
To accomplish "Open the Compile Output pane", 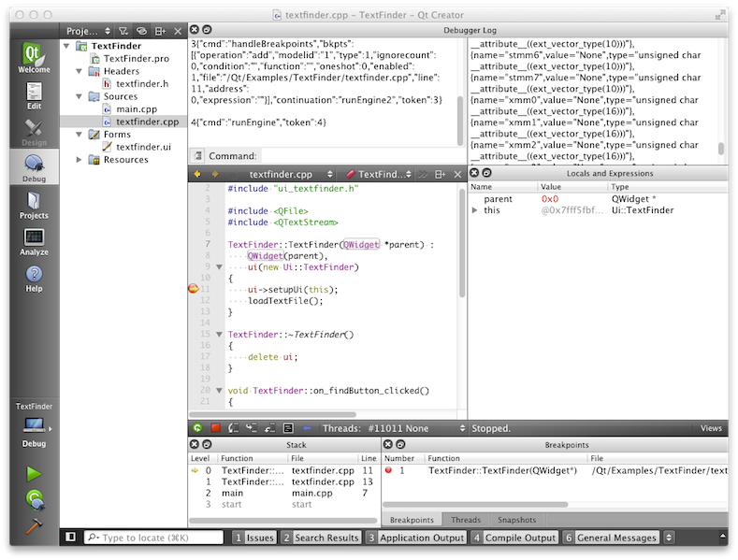I will click(514, 538).
